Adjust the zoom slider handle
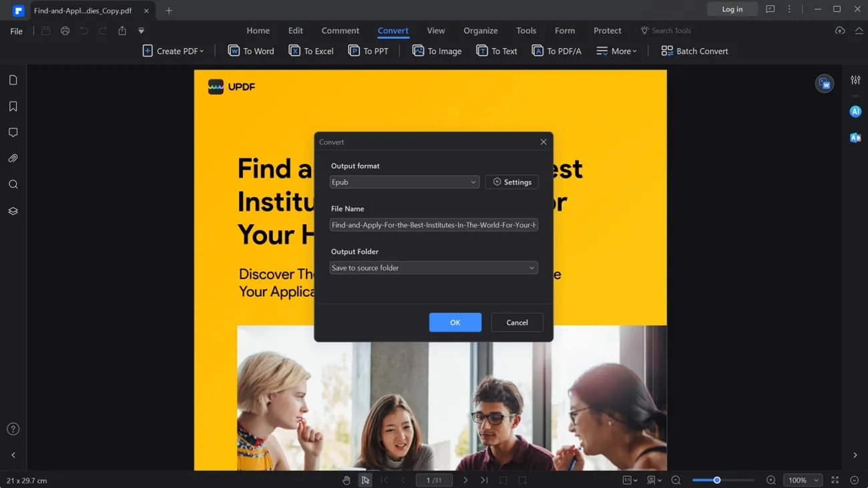Viewport: 868px width, 488px height. 717,480
